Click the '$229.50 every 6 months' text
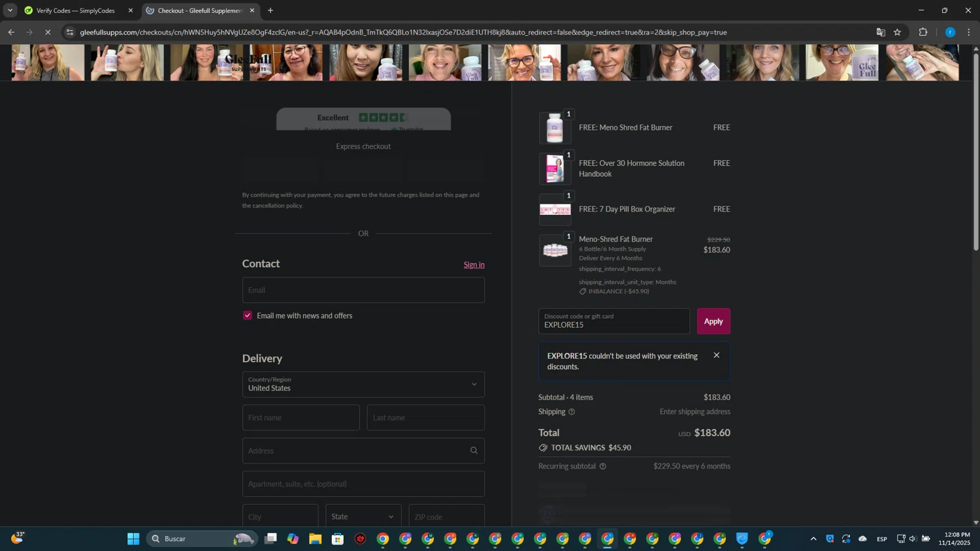This screenshot has width=980, height=551. 692,466
